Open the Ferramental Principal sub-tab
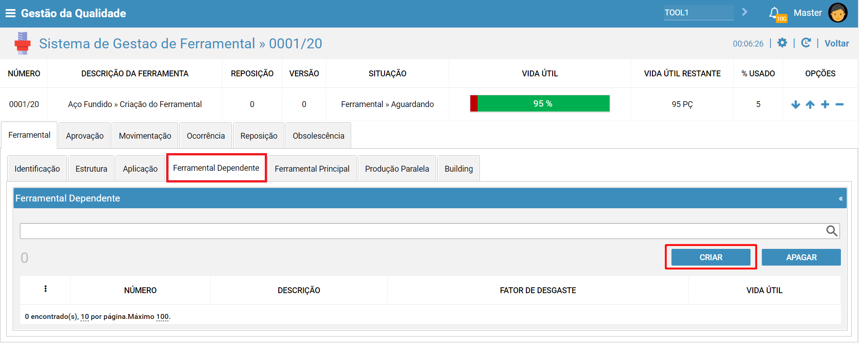 [312, 169]
